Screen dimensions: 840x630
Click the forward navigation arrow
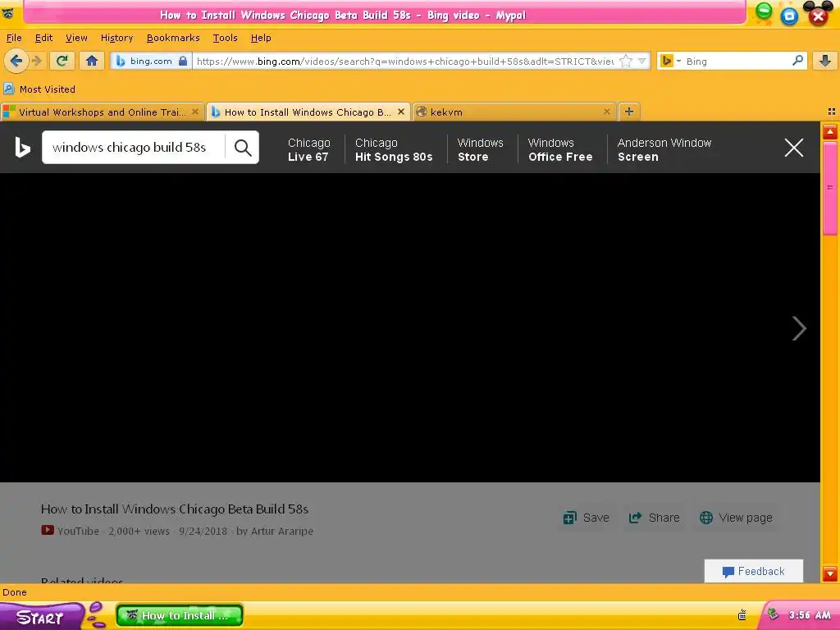click(x=36, y=61)
